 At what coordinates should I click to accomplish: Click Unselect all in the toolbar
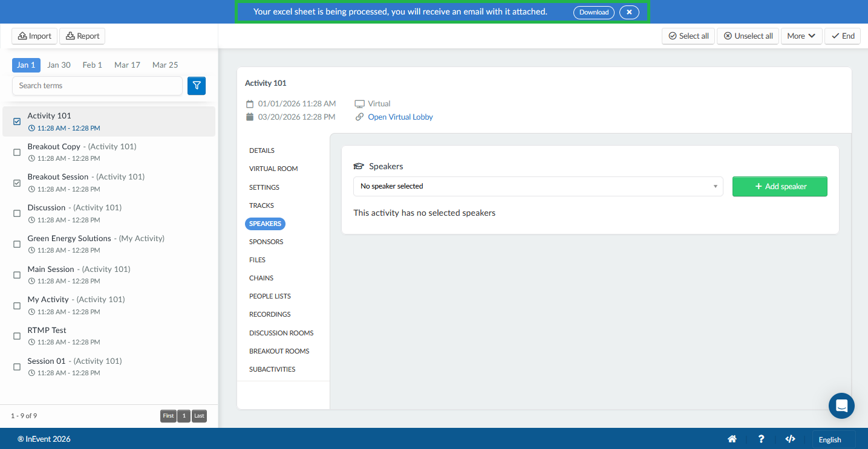(x=748, y=36)
